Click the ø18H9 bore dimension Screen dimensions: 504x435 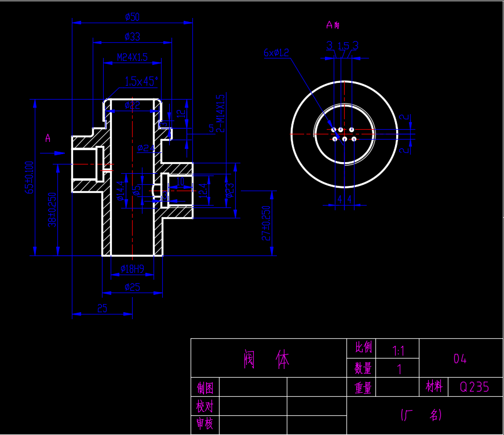133,269
